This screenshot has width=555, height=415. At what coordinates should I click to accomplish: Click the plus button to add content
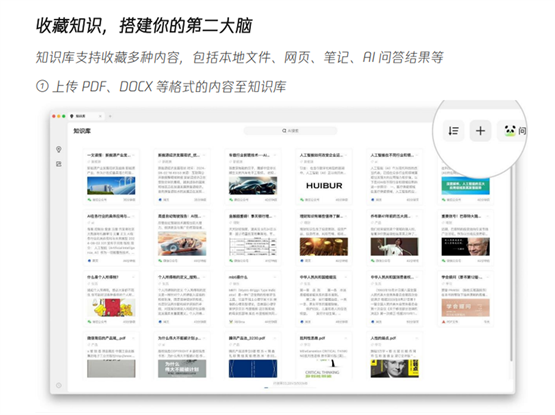tap(480, 131)
